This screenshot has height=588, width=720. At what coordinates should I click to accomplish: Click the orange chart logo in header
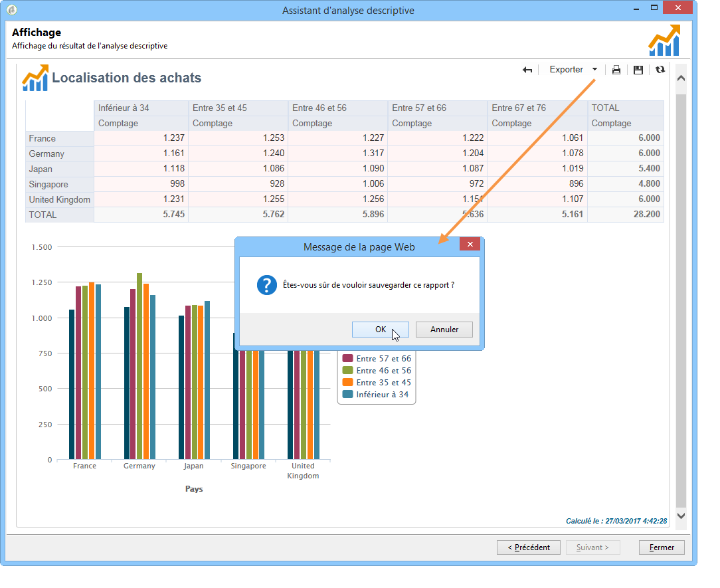(664, 41)
